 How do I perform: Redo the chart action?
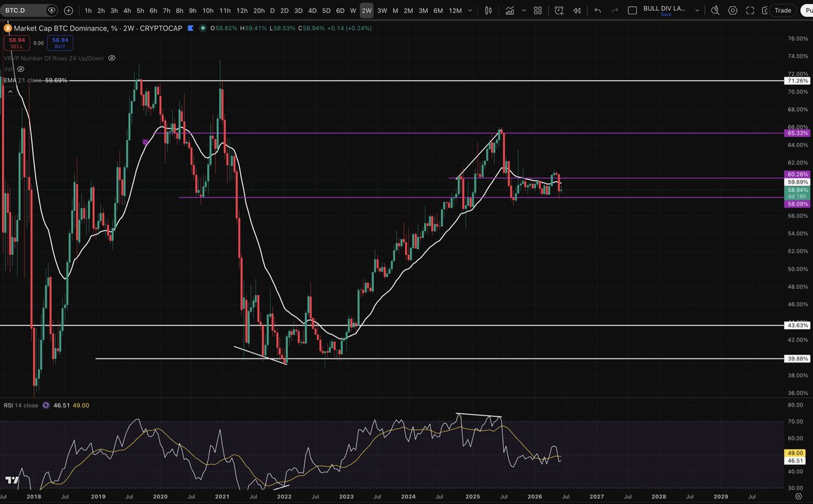614,10
